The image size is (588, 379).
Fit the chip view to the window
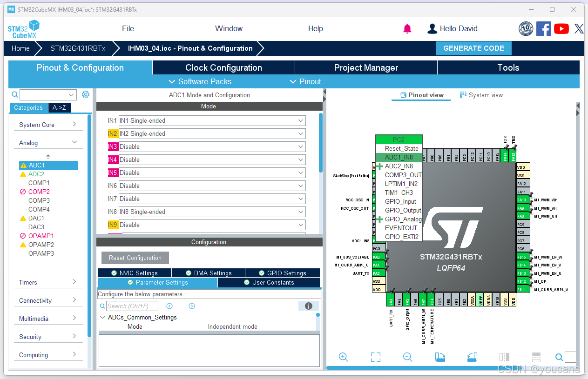(x=376, y=357)
